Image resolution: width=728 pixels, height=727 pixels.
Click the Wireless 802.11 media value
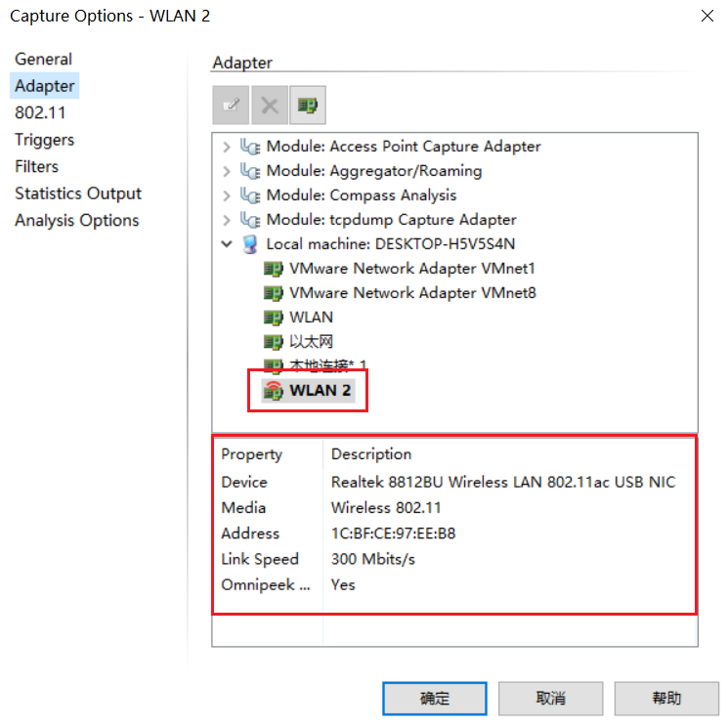point(386,508)
